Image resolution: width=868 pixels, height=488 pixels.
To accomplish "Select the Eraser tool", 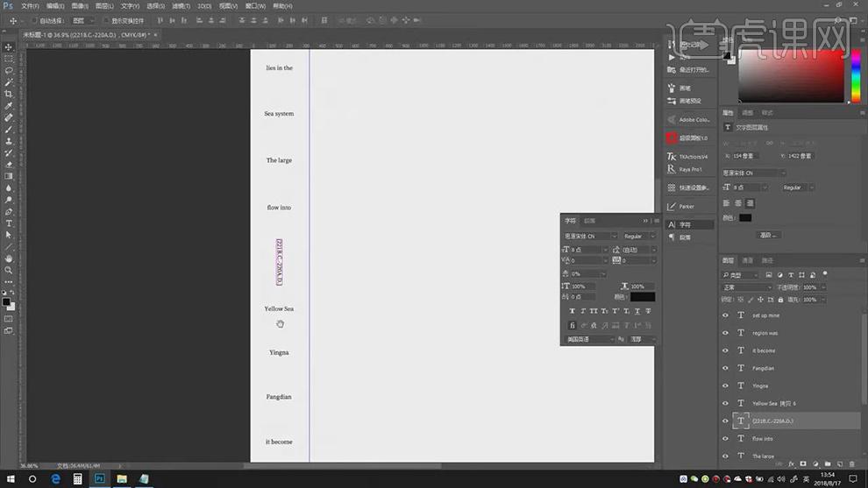I will (x=8, y=165).
